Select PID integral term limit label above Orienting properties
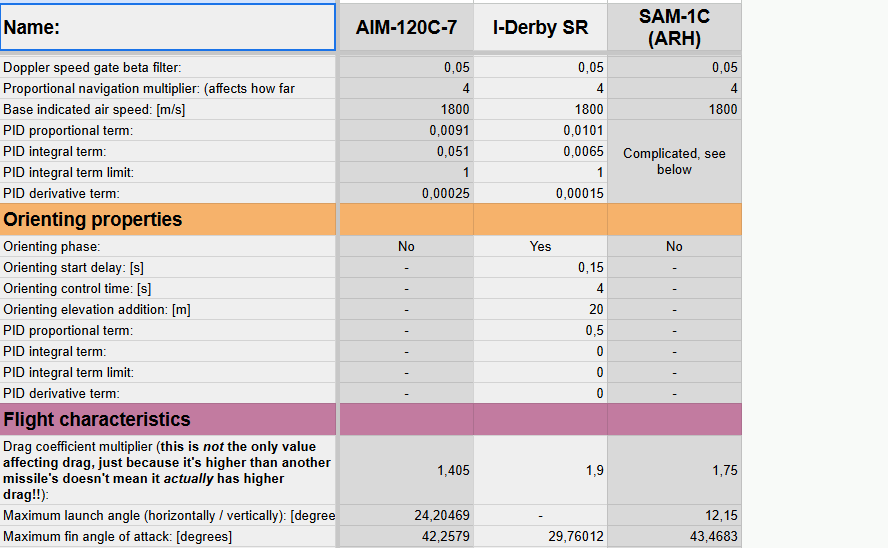Viewport: 888px width, 548px height. 168,172
